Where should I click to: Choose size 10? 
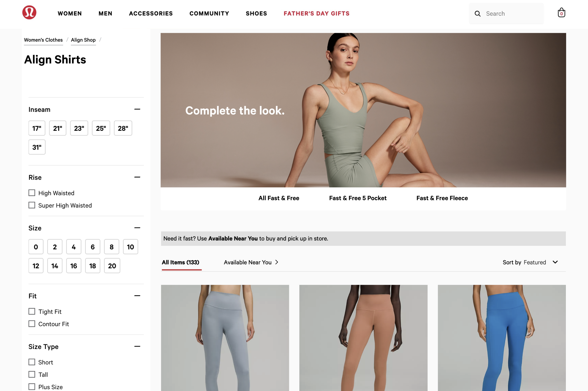[130, 247]
